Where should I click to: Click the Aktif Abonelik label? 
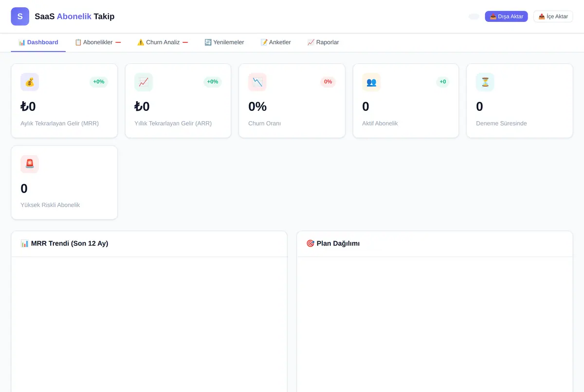pos(380,124)
